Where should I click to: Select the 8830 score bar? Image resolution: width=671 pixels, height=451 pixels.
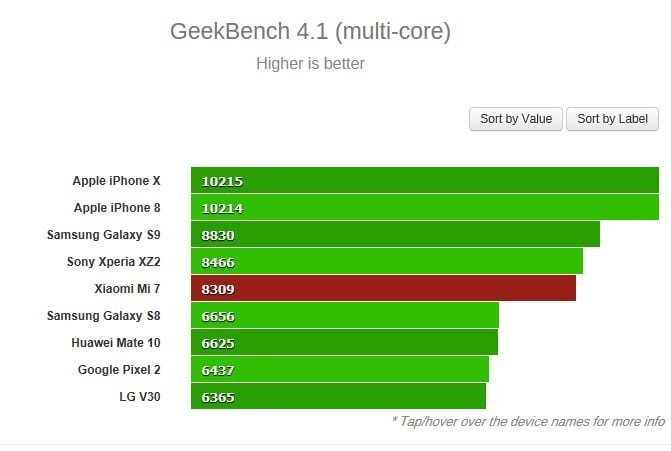click(x=395, y=234)
